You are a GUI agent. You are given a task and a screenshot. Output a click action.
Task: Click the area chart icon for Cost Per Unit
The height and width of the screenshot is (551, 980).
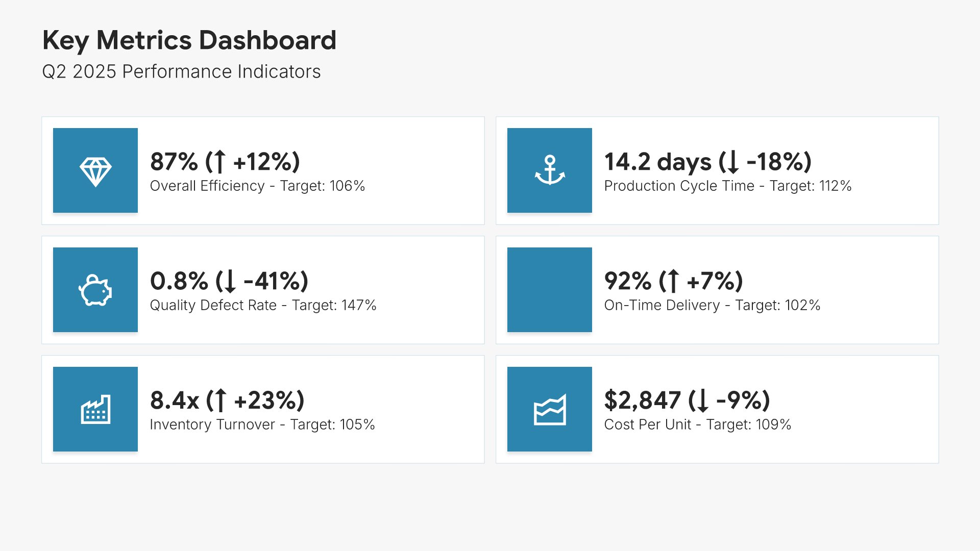pyautogui.click(x=550, y=410)
